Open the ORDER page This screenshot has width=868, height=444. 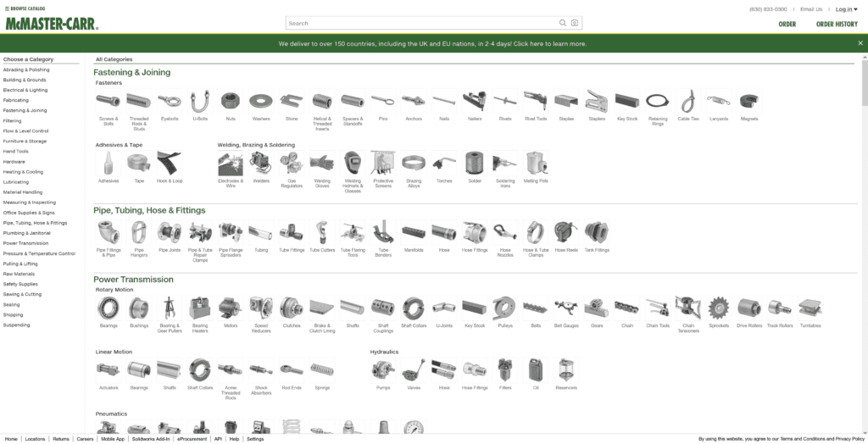(x=787, y=25)
